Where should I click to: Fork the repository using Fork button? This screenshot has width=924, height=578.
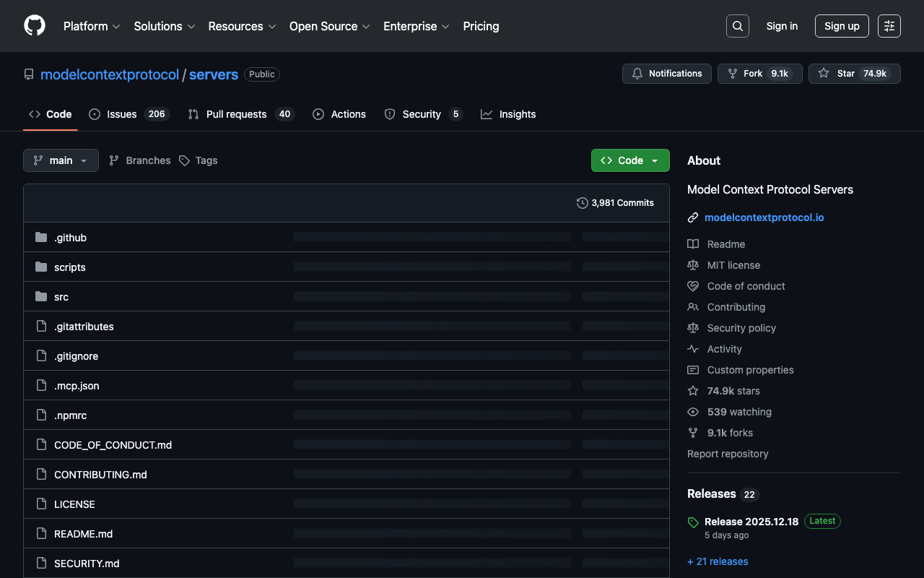(759, 74)
